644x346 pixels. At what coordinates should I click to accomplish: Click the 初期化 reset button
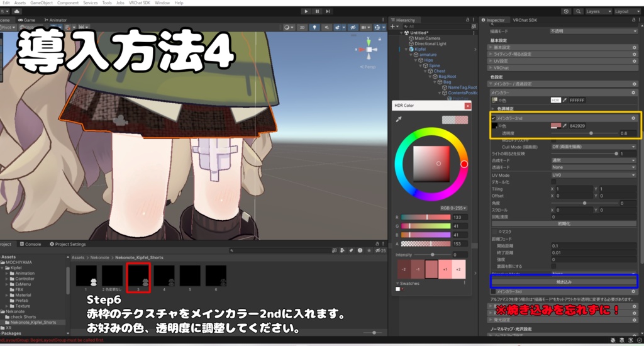pyautogui.click(x=564, y=223)
